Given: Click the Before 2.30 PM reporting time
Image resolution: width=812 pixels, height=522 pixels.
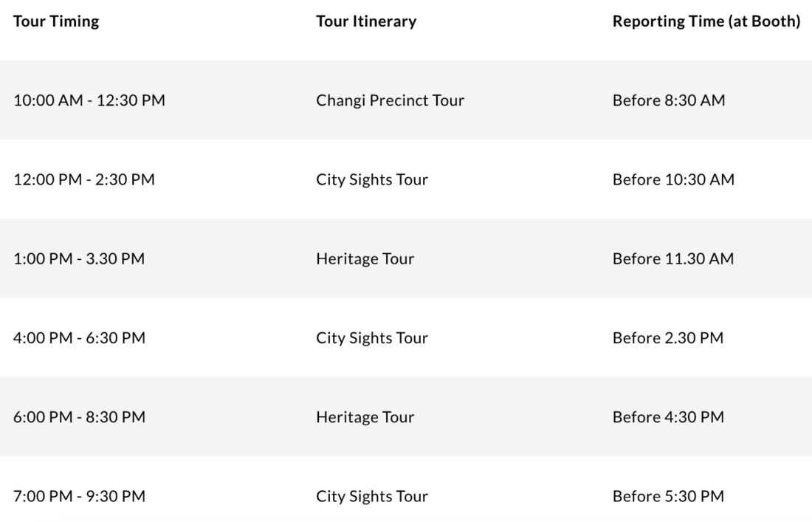Looking at the screenshot, I should [x=668, y=338].
